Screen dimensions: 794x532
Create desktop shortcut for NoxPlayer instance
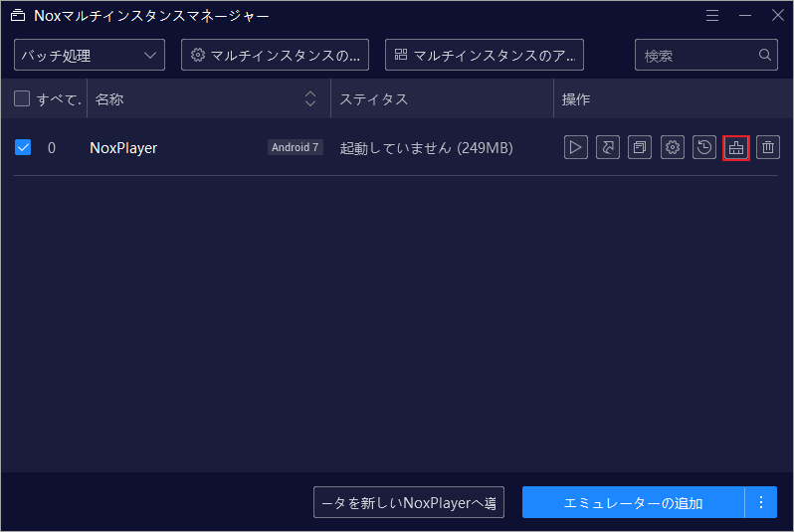tap(608, 147)
